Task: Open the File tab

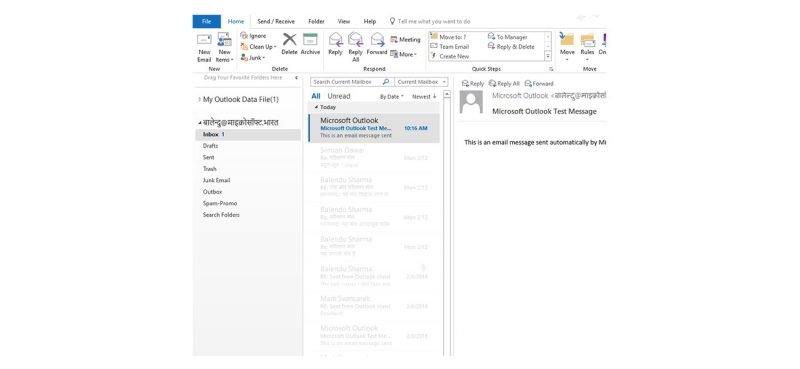Action: point(207,21)
